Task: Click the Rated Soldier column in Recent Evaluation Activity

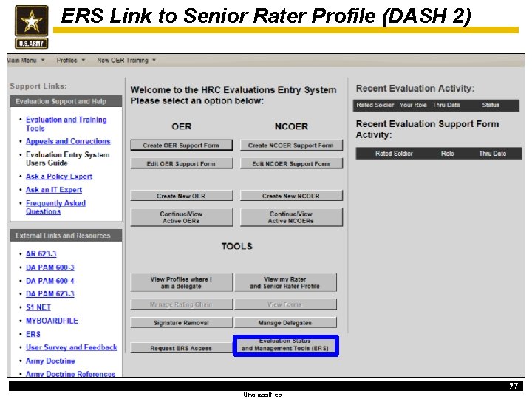Action: [x=375, y=105]
